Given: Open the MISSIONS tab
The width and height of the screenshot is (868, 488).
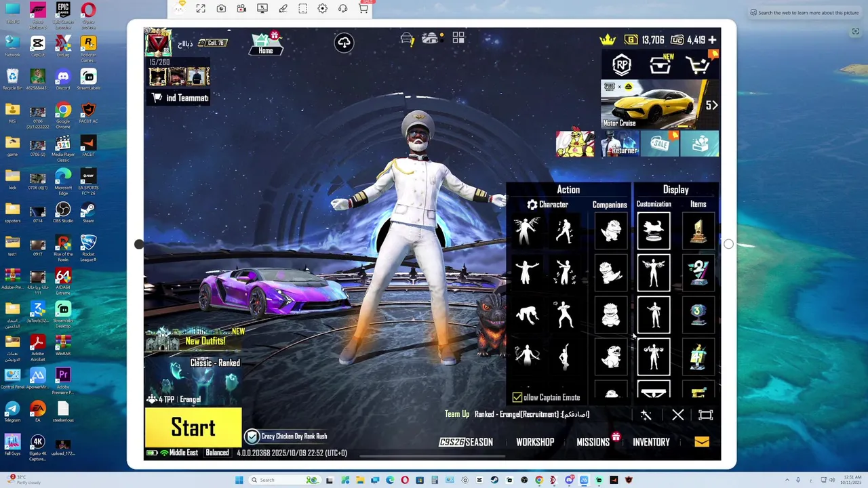Looking at the screenshot, I should pos(593,442).
